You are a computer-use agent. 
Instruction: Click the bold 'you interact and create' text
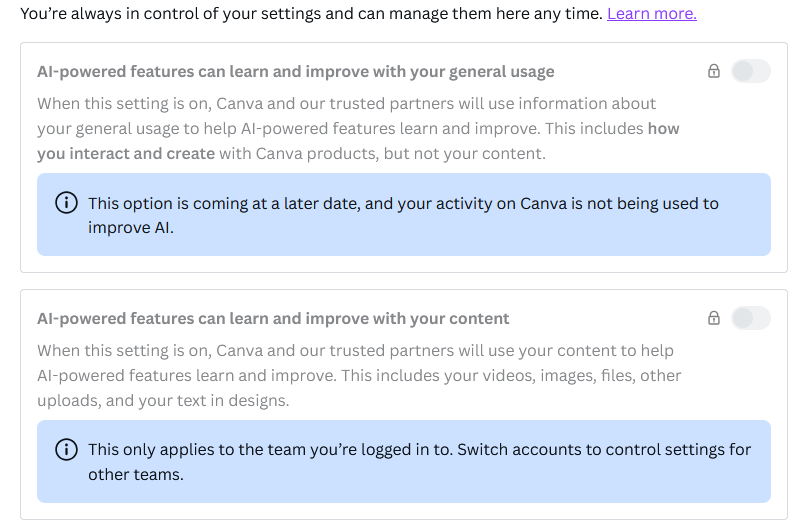tap(126, 153)
